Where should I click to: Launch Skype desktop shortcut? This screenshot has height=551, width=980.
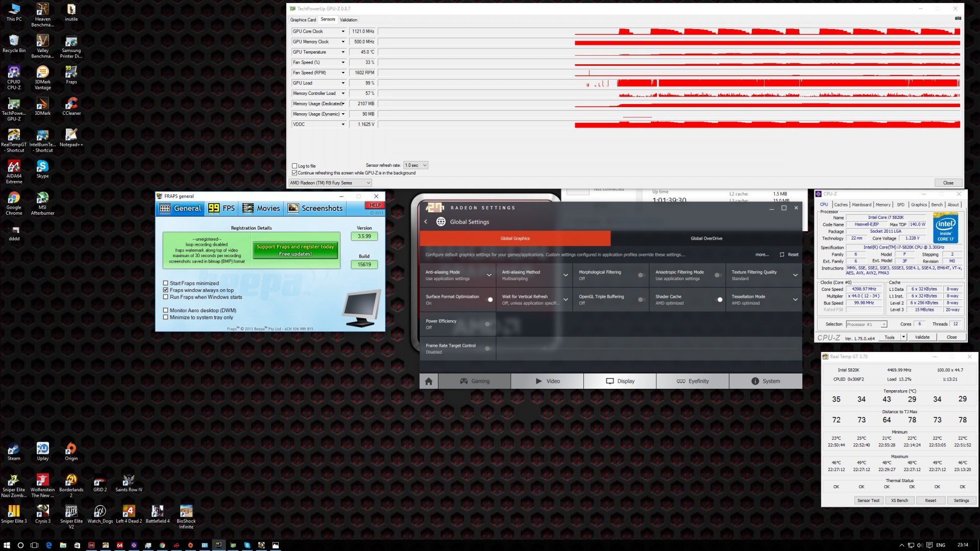click(x=42, y=169)
